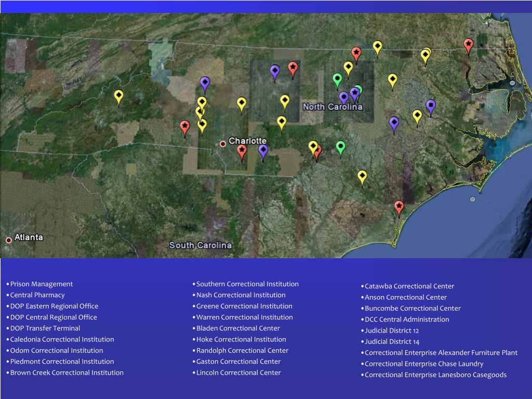Click Correctional Enterprise Lanesboro Casegoods text
This screenshot has height=399, width=532.
(x=436, y=375)
